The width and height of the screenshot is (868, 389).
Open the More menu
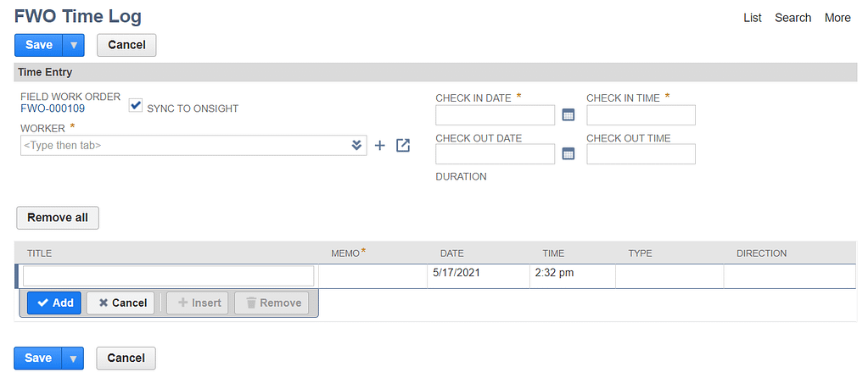(837, 18)
